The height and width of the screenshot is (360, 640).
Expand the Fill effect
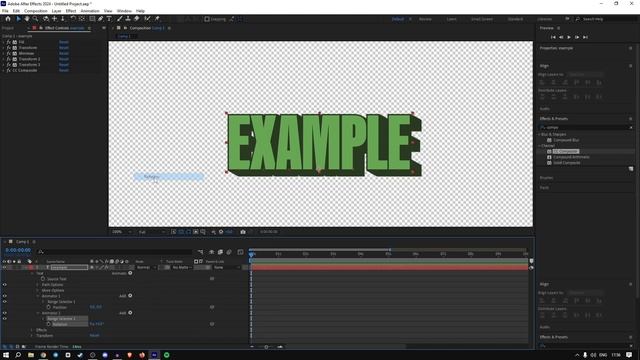pyautogui.click(x=4, y=42)
